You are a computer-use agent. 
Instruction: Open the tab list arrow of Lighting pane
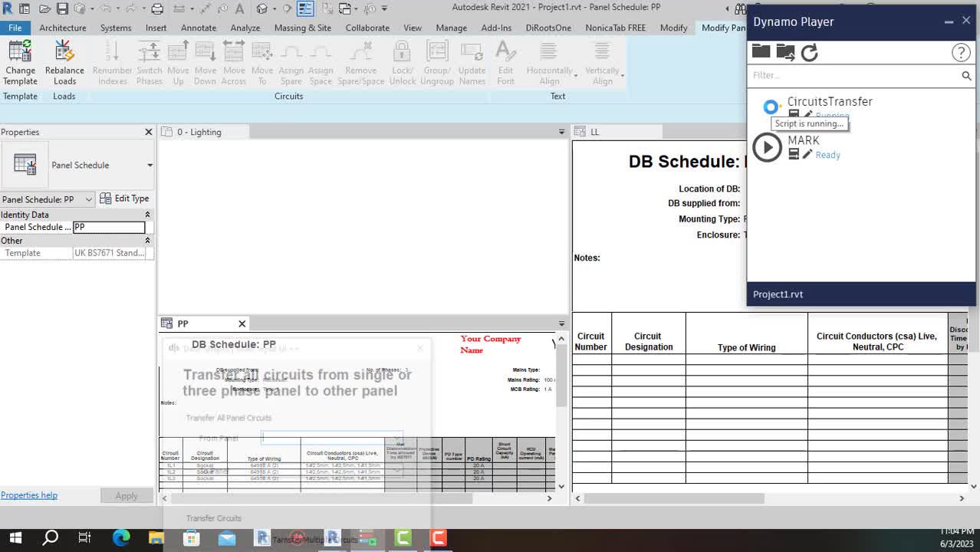click(x=561, y=132)
